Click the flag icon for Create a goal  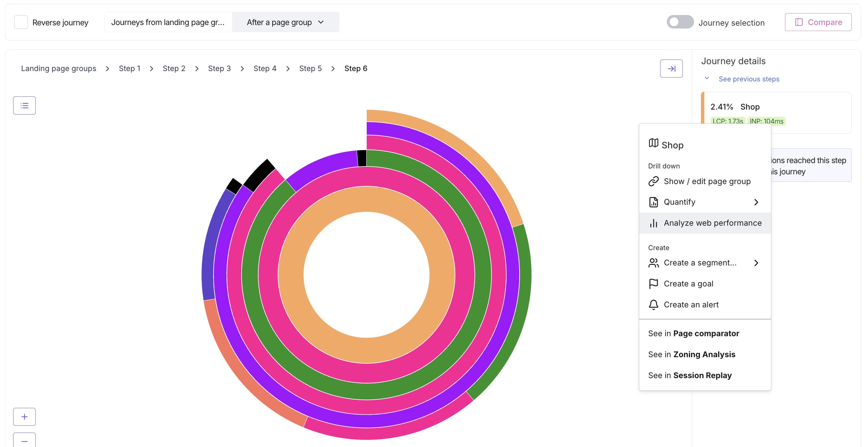[653, 284]
